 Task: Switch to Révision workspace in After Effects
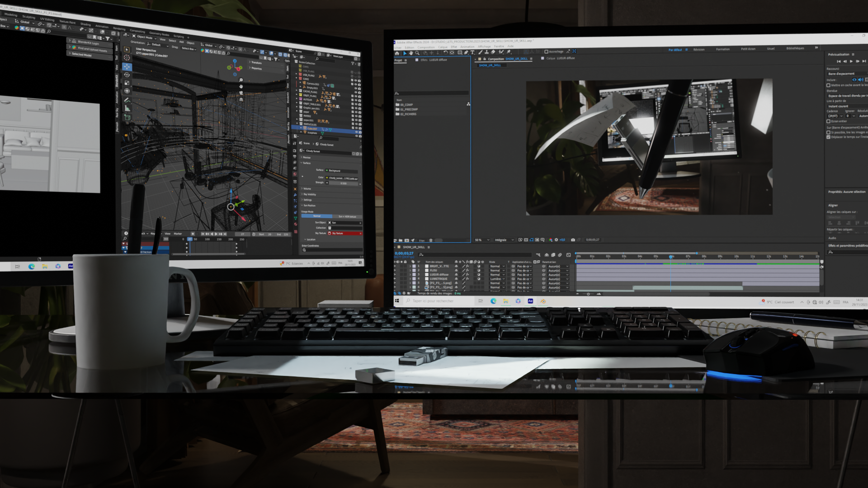pos(699,49)
